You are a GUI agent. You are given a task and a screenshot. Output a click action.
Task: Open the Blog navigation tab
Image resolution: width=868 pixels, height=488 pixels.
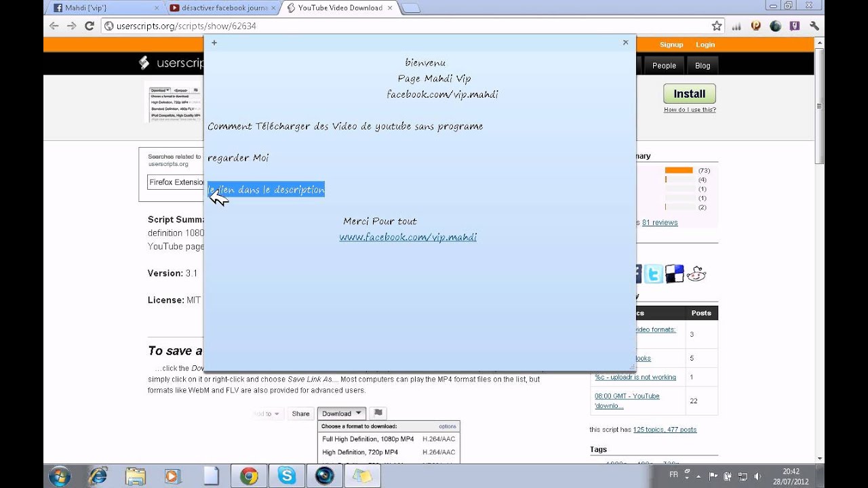pos(703,66)
